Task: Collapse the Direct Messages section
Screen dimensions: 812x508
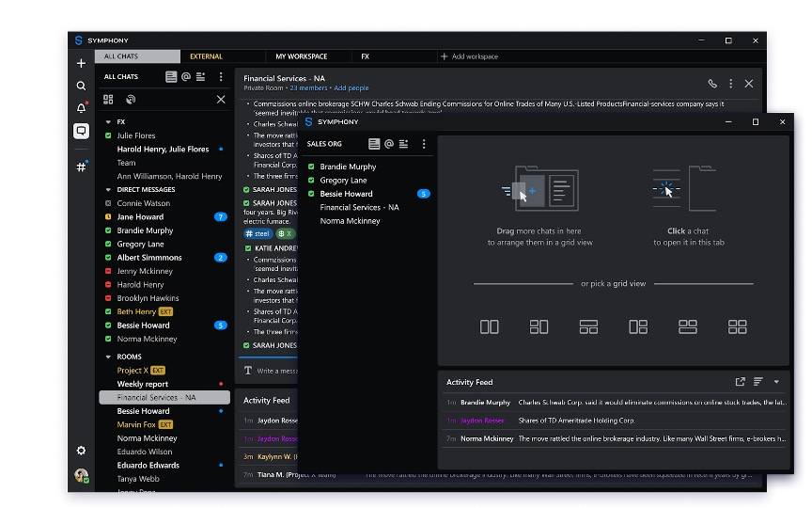Action: pyautogui.click(x=108, y=190)
